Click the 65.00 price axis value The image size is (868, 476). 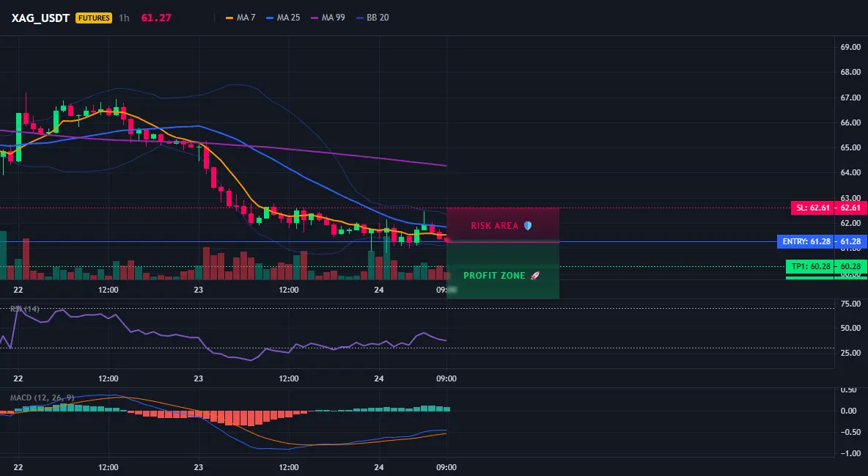coord(850,147)
